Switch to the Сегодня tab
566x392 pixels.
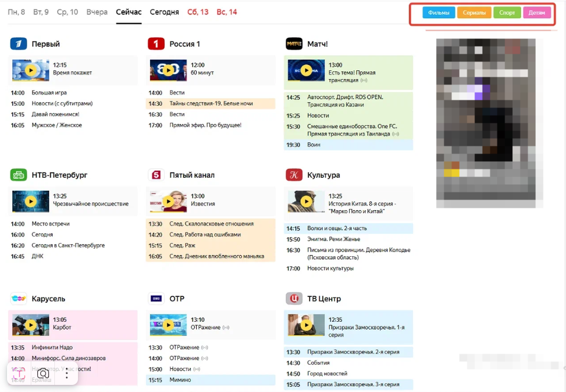164,12
